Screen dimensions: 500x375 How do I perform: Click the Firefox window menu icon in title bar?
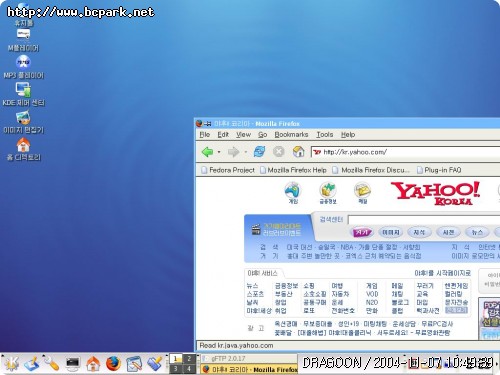(199, 124)
